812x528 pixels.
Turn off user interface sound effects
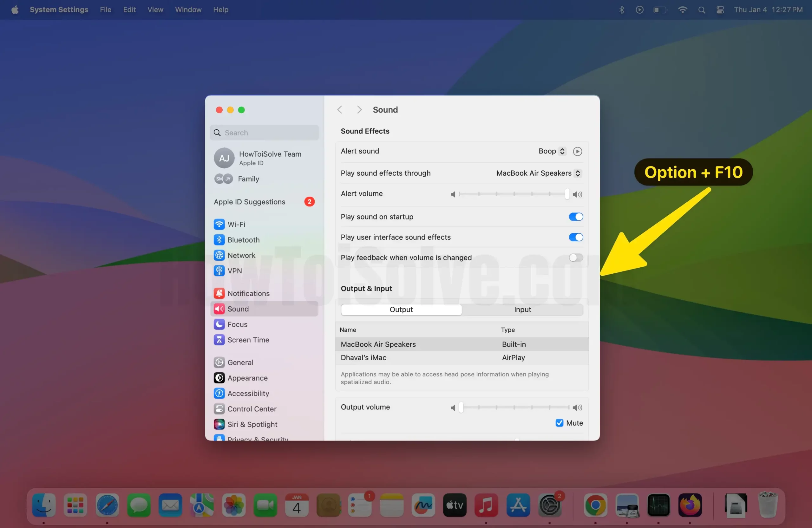(575, 237)
